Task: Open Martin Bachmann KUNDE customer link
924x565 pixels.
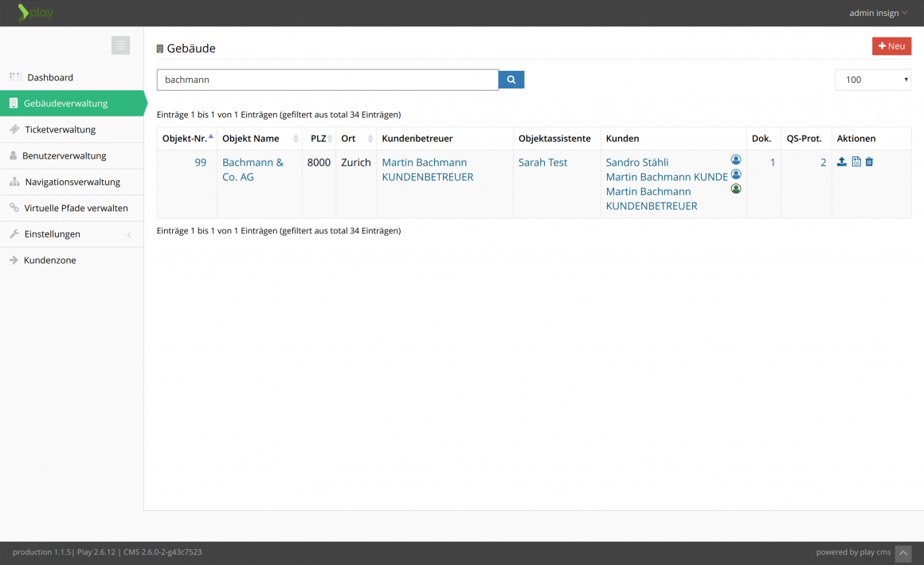Action: pyautogui.click(x=667, y=177)
